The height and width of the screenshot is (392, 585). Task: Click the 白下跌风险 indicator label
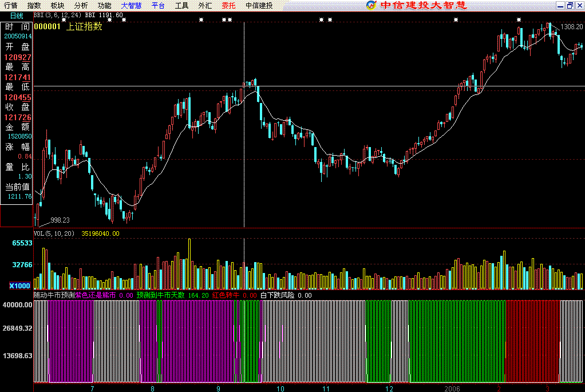click(x=277, y=295)
